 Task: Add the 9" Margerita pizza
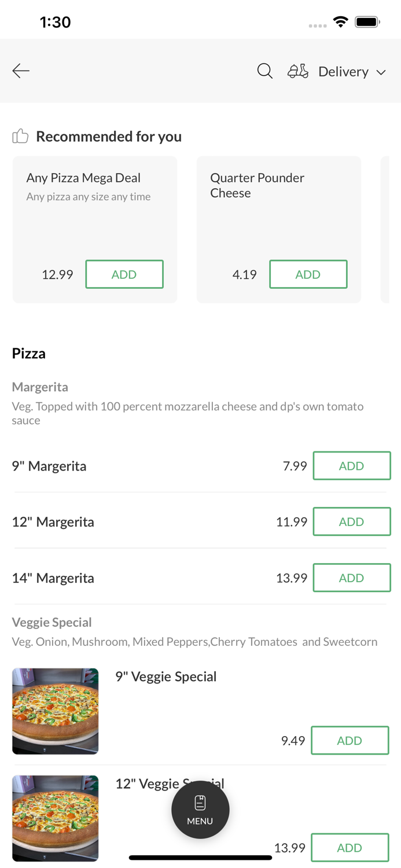coord(352,465)
